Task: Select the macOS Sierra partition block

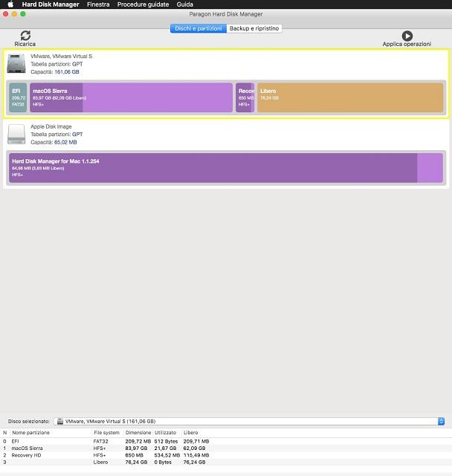Action: [x=131, y=97]
